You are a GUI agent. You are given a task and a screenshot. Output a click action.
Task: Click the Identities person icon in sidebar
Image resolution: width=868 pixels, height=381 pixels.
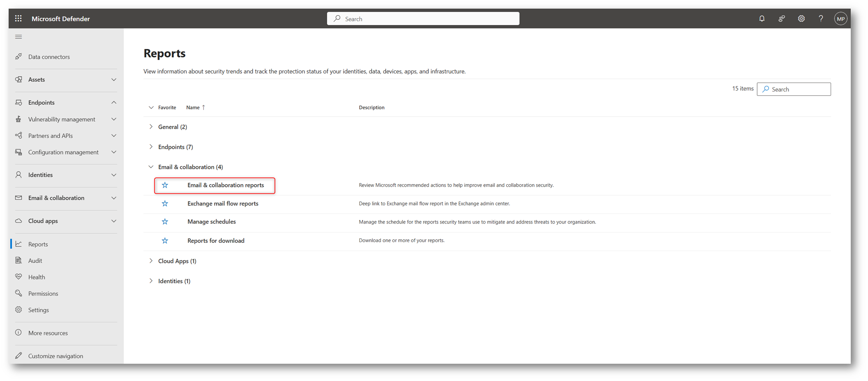point(18,175)
